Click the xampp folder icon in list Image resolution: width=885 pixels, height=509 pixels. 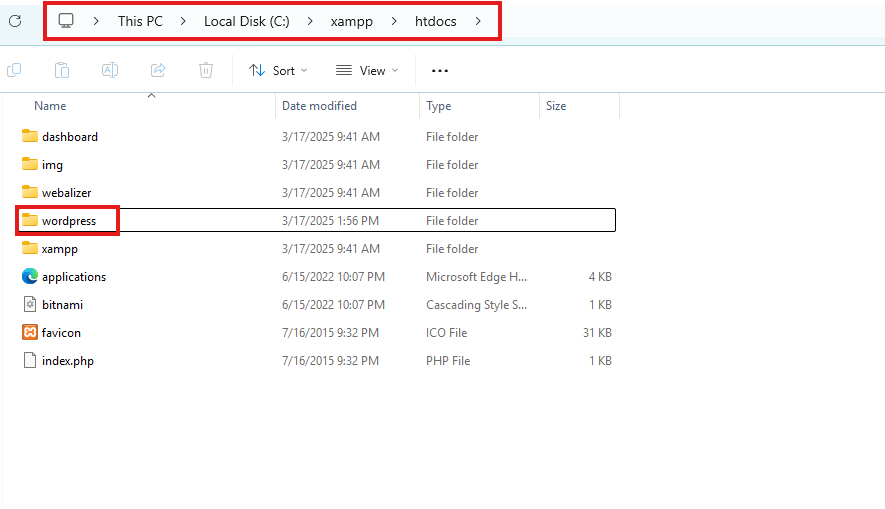coord(30,248)
